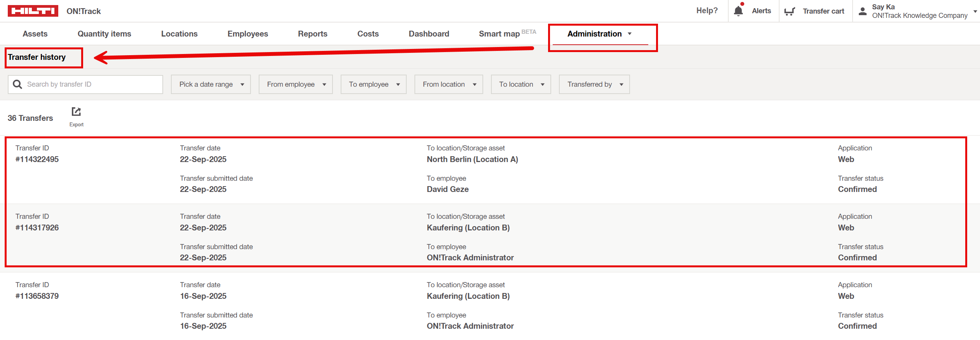This screenshot has width=980, height=340.
Task: Click the Transfer cart label
Action: 823,11
